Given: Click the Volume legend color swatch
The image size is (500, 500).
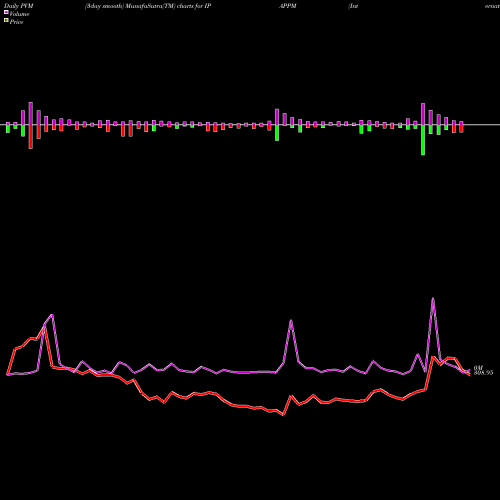Looking at the screenshot, I should point(6,13).
